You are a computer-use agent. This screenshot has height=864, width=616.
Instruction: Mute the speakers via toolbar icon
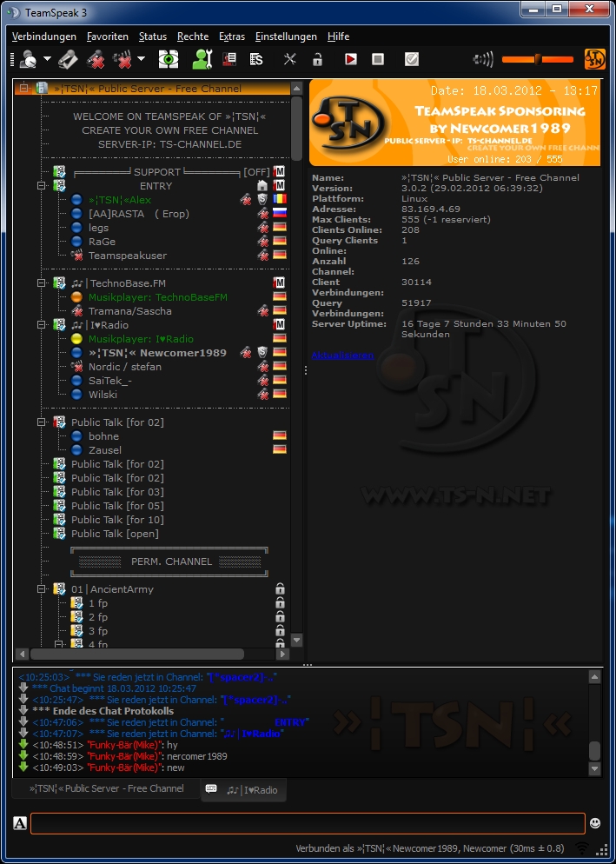coord(123,59)
